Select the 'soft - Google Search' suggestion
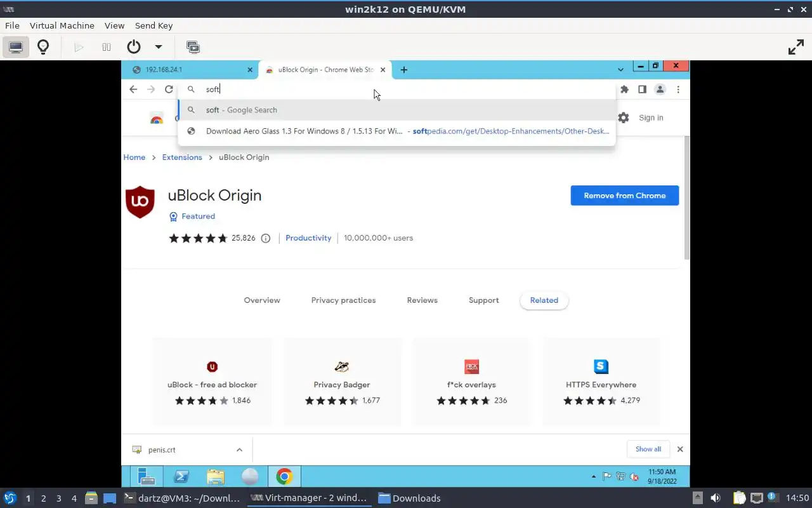 click(x=396, y=110)
